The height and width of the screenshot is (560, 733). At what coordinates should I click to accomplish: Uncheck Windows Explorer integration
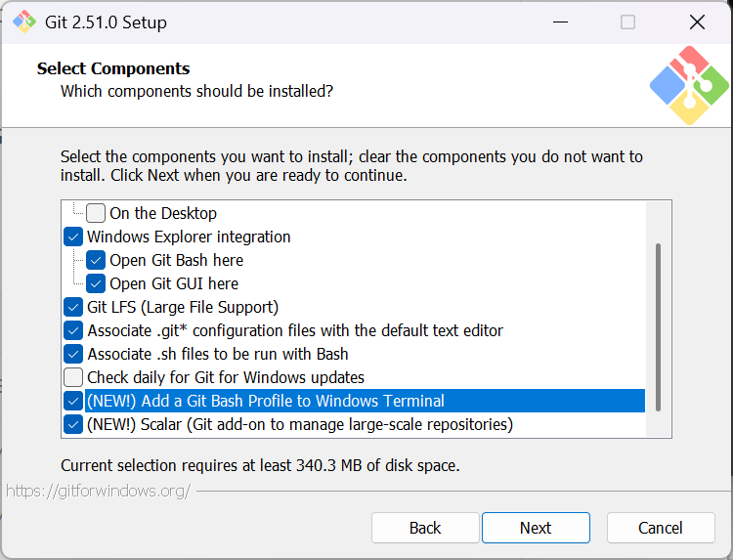73,237
